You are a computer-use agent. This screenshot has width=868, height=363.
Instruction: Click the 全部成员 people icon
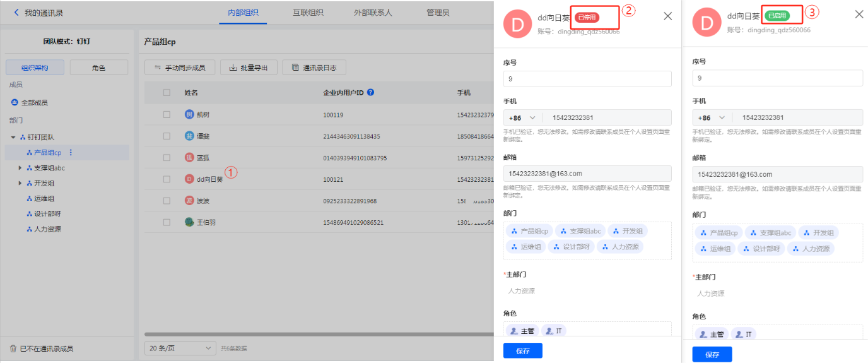15,102
